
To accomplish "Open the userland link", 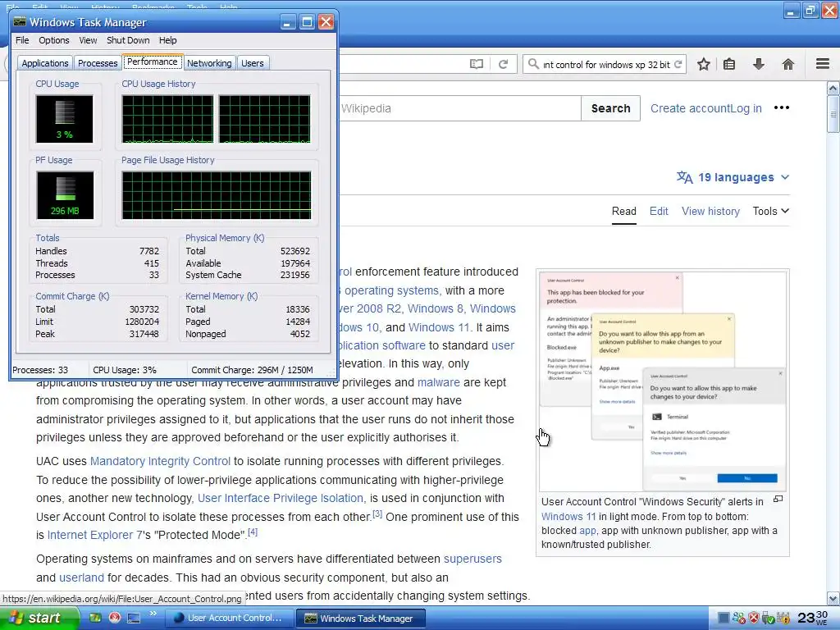I will (x=81, y=577).
